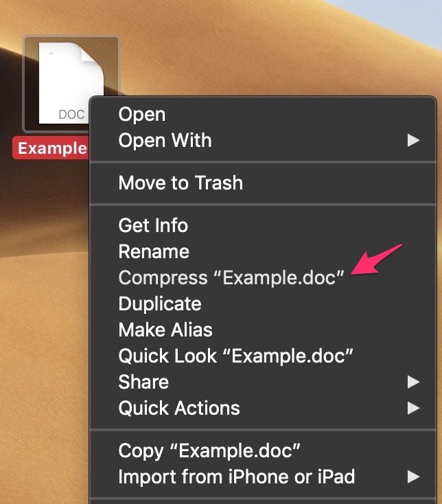Select Copy "Example.doc" entry
This screenshot has width=442, height=504.
pos(262,450)
